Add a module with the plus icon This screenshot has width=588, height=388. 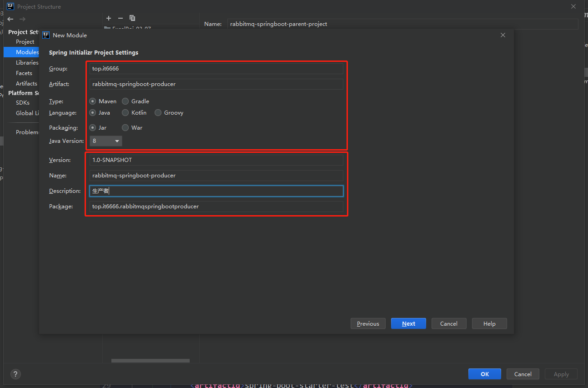[x=109, y=18]
